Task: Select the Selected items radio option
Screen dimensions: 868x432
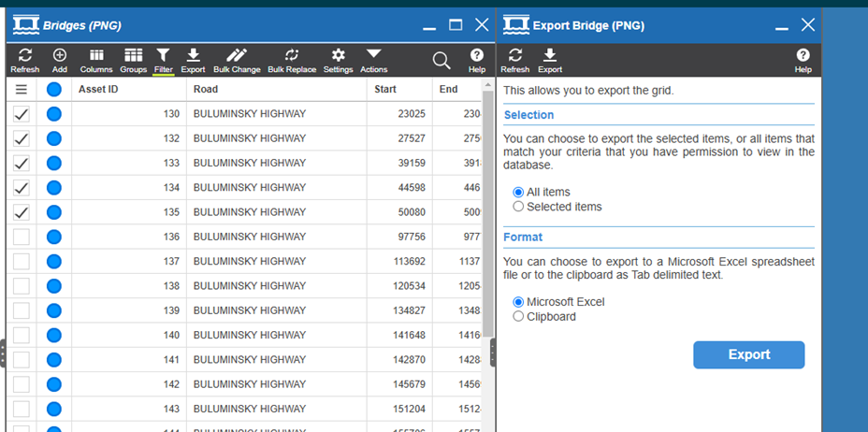Action: 518,207
